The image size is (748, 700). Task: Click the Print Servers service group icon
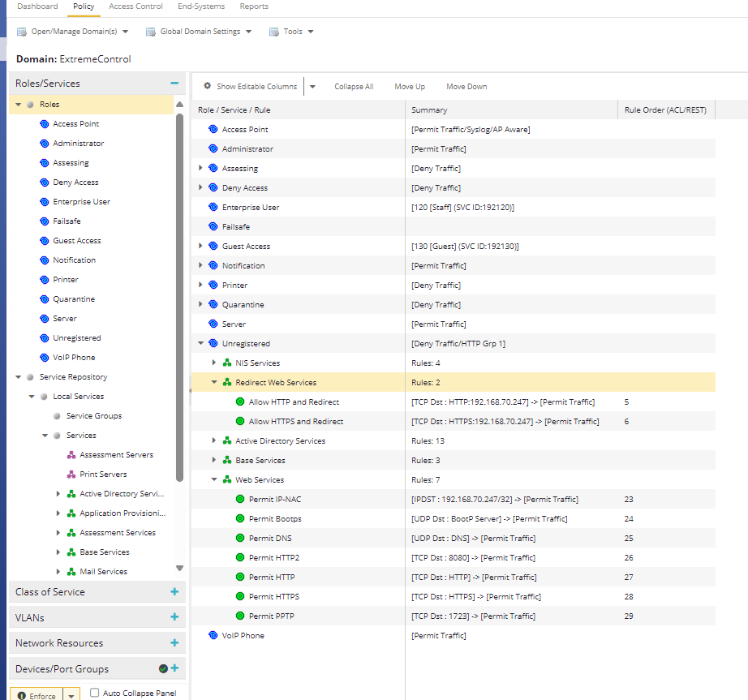[71, 475]
